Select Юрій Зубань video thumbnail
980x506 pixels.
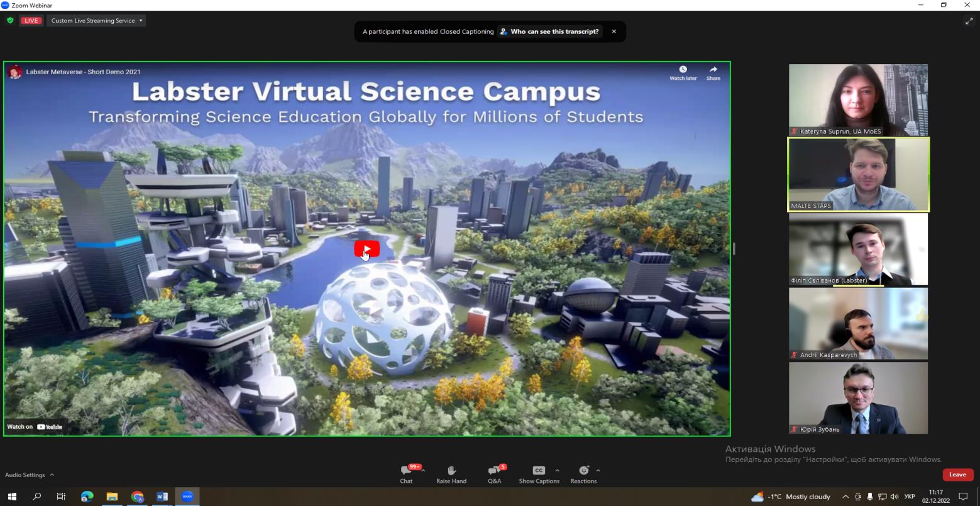point(858,398)
